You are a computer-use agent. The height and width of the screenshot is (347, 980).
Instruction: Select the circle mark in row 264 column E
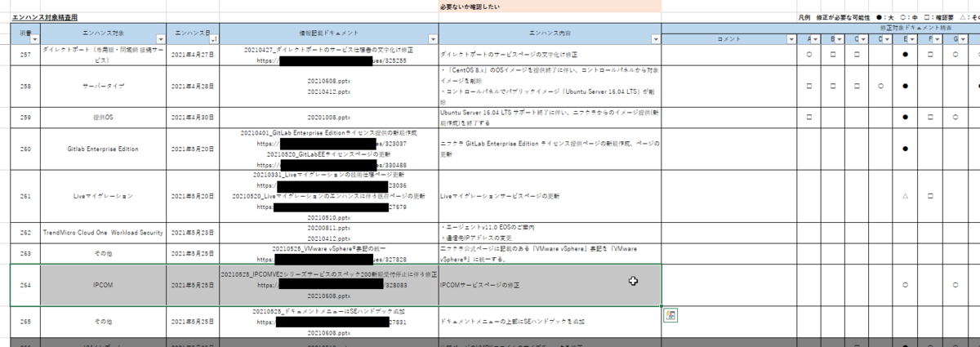click(x=906, y=285)
